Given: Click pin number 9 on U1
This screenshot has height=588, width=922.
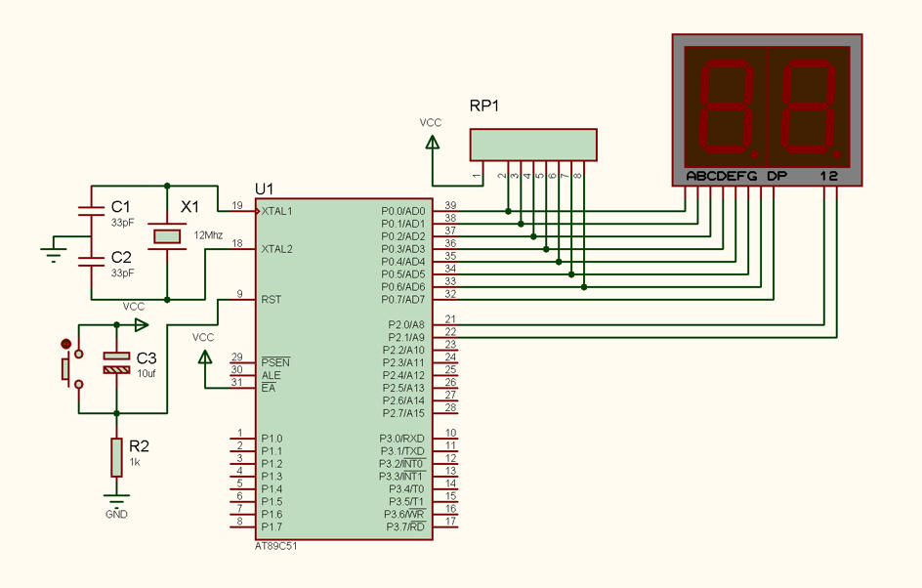Looking at the screenshot, I should [x=240, y=293].
